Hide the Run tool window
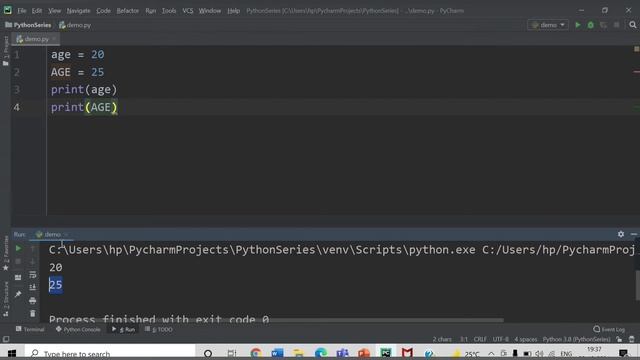 point(633,234)
